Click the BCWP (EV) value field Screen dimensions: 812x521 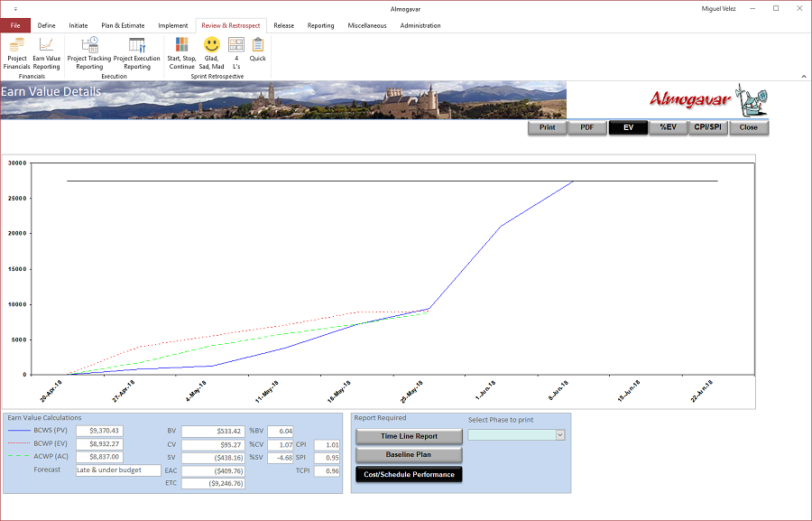click(x=99, y=444)
